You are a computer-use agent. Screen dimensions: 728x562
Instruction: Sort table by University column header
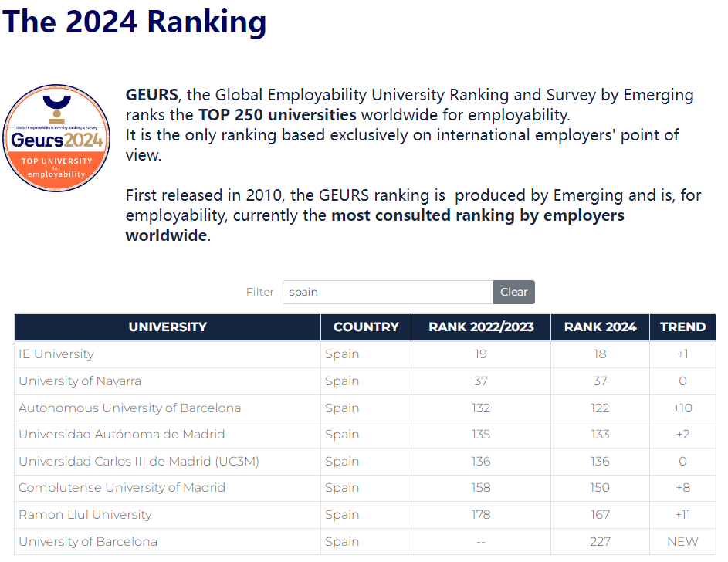[x=168, y=327]
